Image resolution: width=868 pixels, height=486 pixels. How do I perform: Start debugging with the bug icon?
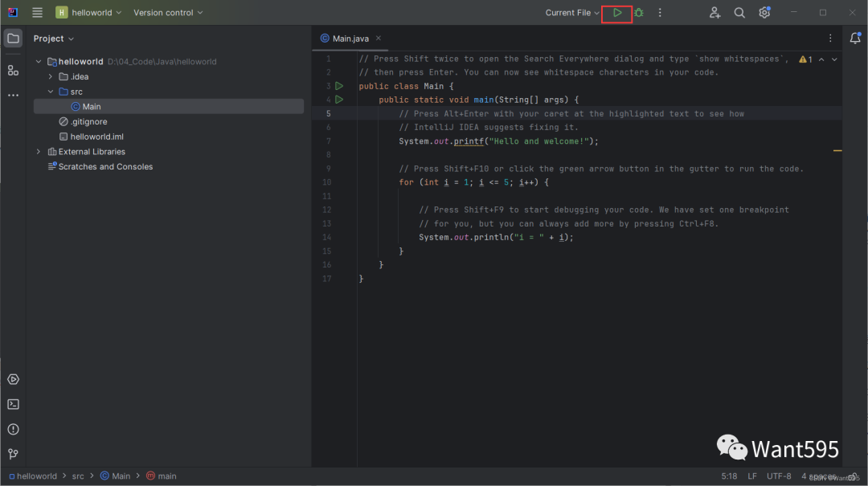click(639, 12)
